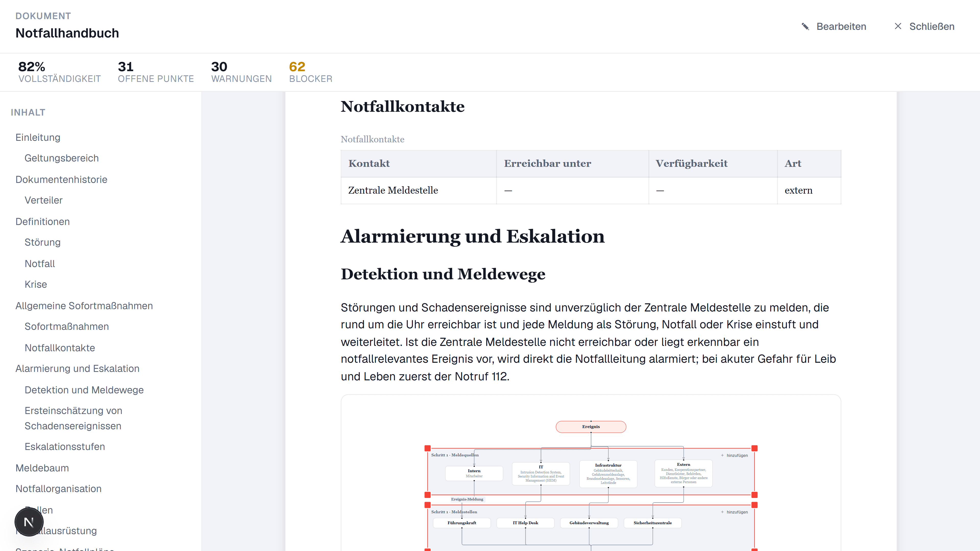
Task: Go to Detektion und Meldewege in sidebar
Action: [x=84, y=390]
